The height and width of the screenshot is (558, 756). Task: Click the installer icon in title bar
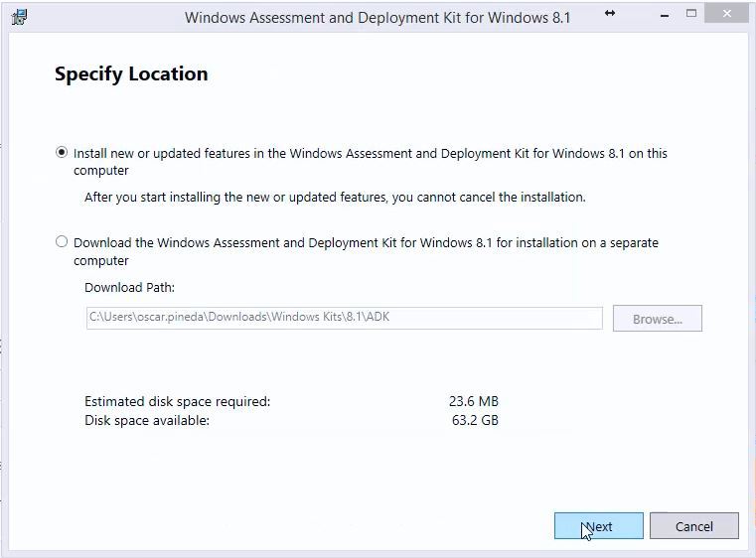point(19,17)
